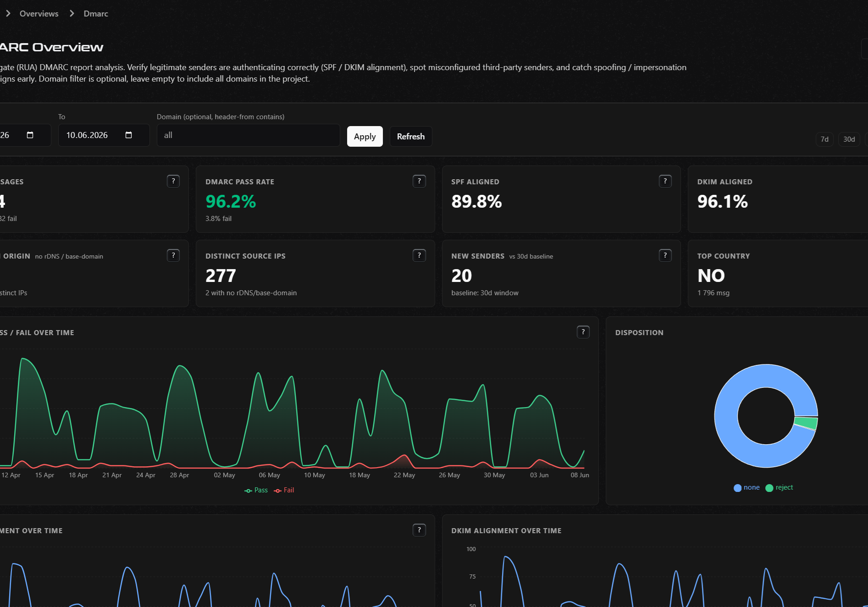Image resolution: width=868 pixels, height=607 pixels.
Task: Click the 89.8% SPF aligned value
Action: [476, 202]
